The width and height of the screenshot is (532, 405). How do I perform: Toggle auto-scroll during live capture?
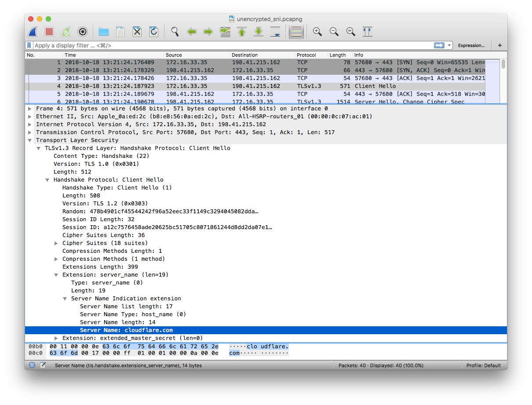point(275,32)
